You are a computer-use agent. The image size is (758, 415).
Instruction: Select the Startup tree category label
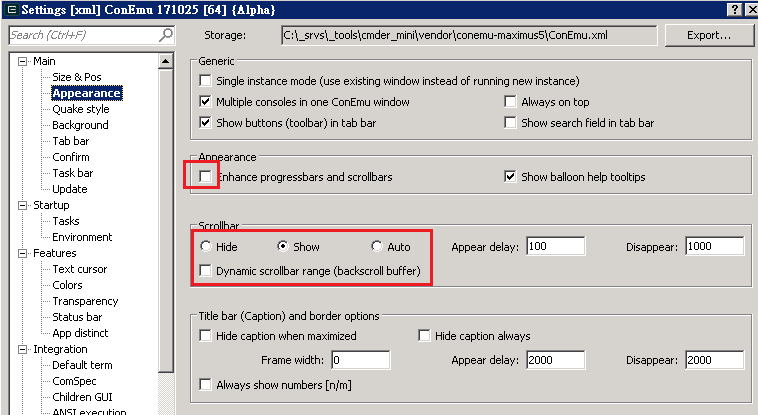51,205
